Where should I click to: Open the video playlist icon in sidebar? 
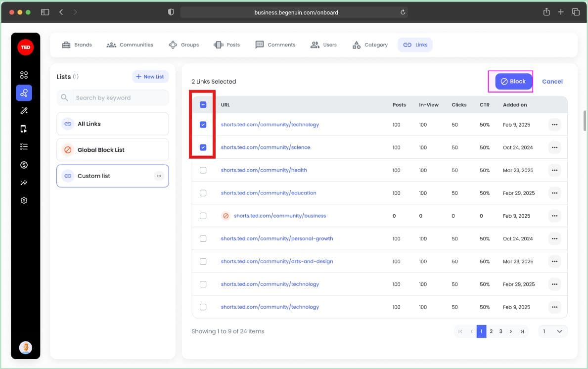24,129
